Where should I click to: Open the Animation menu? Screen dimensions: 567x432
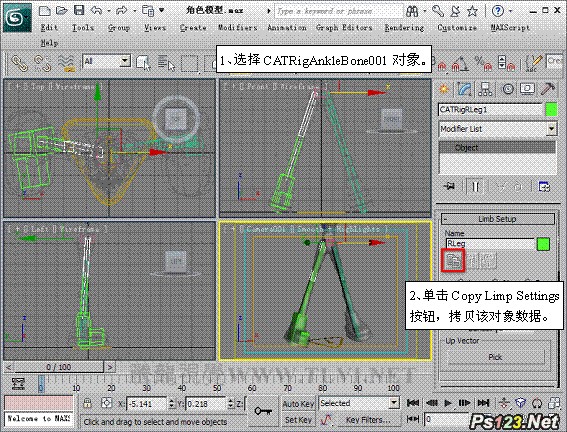287,27
